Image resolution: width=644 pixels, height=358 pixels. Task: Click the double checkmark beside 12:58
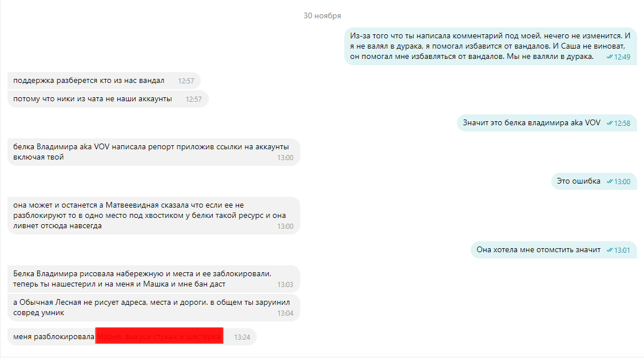tap(610, 123)
